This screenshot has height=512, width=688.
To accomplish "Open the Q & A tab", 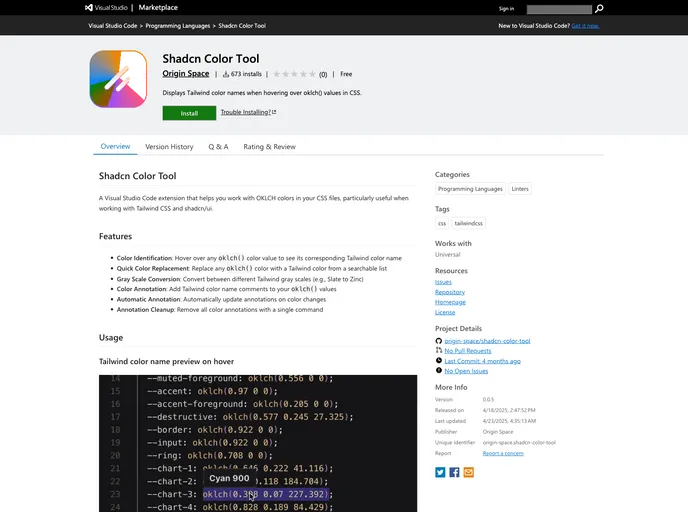I will pos(218,147).
